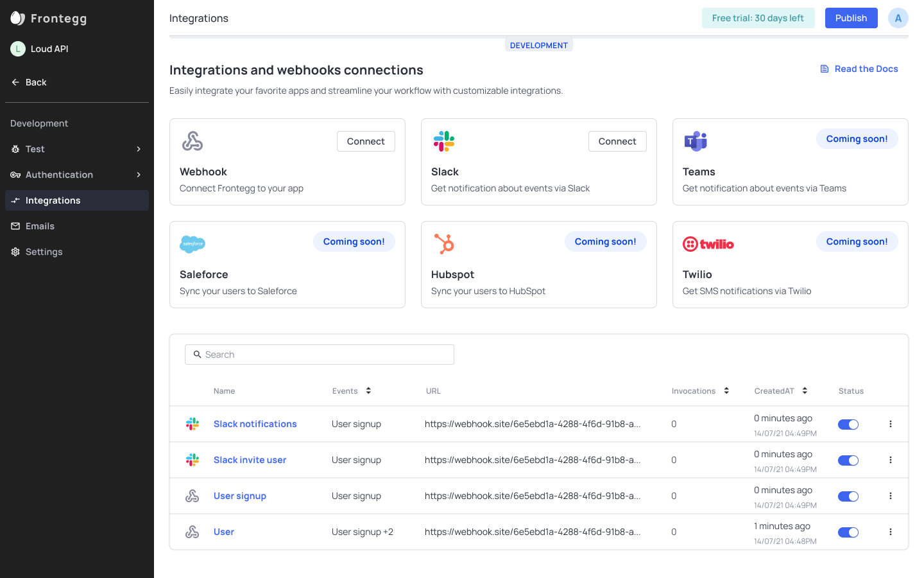Toggle status of the User webhook
924x578 pixels.
pos(848,532)
